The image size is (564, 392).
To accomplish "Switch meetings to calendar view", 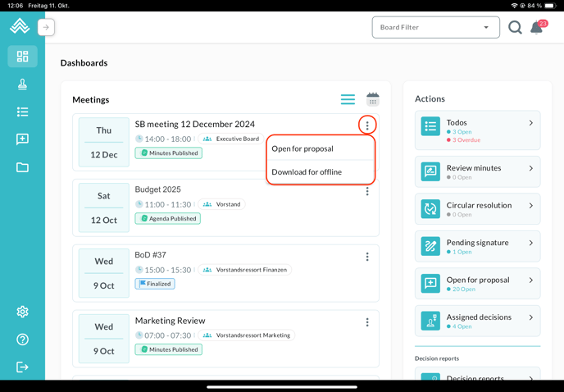I will point(373,99).
